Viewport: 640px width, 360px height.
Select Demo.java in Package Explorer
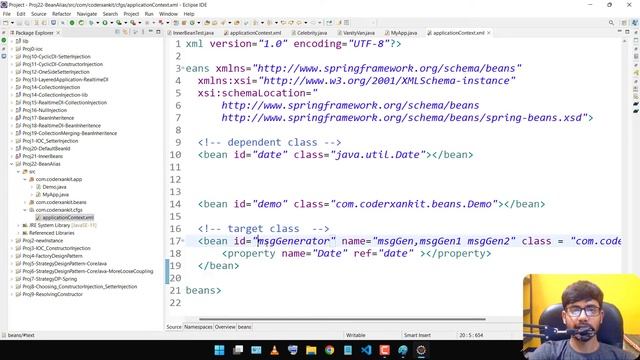[x=54, y=187]
